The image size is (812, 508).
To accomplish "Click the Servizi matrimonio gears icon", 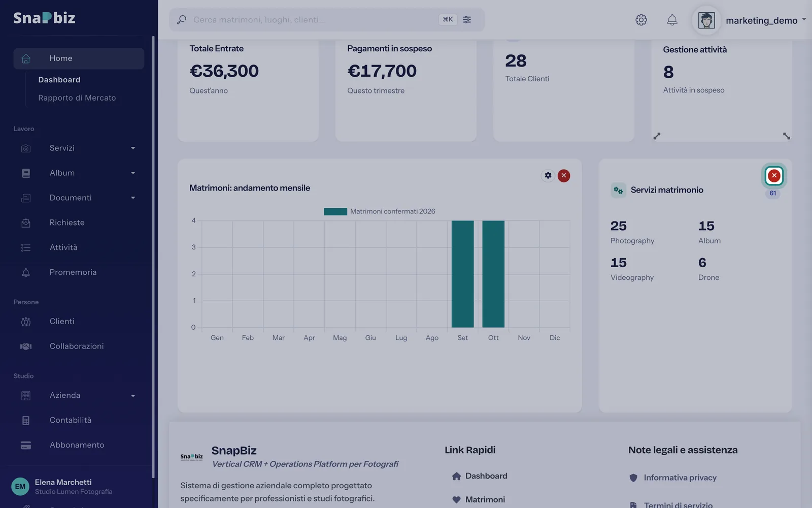I will pos(618,190).
